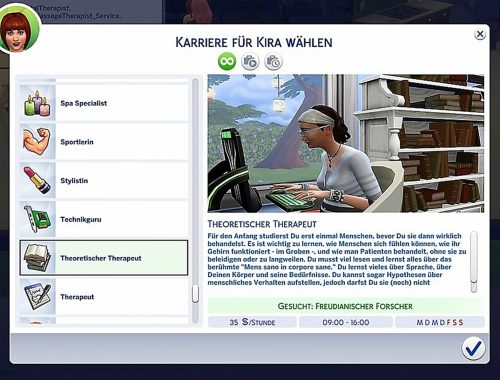Click the Gesucht: Freudianischer Forscher banner

[346, 306]
